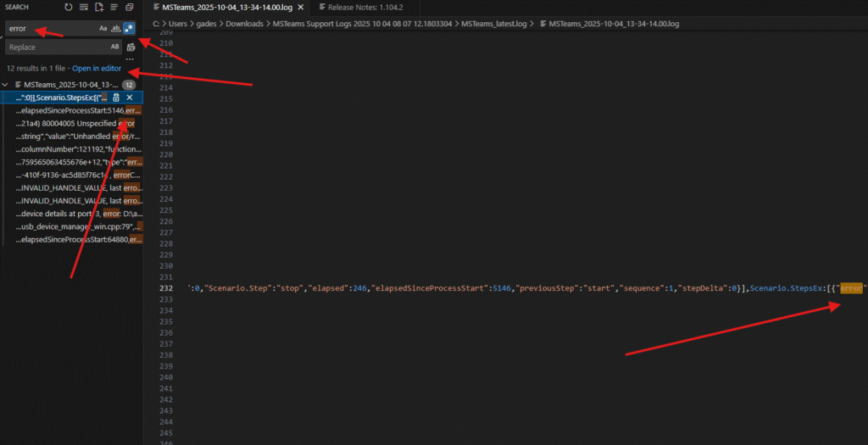Click the search input containing "error"

click(x=51, y=29)
